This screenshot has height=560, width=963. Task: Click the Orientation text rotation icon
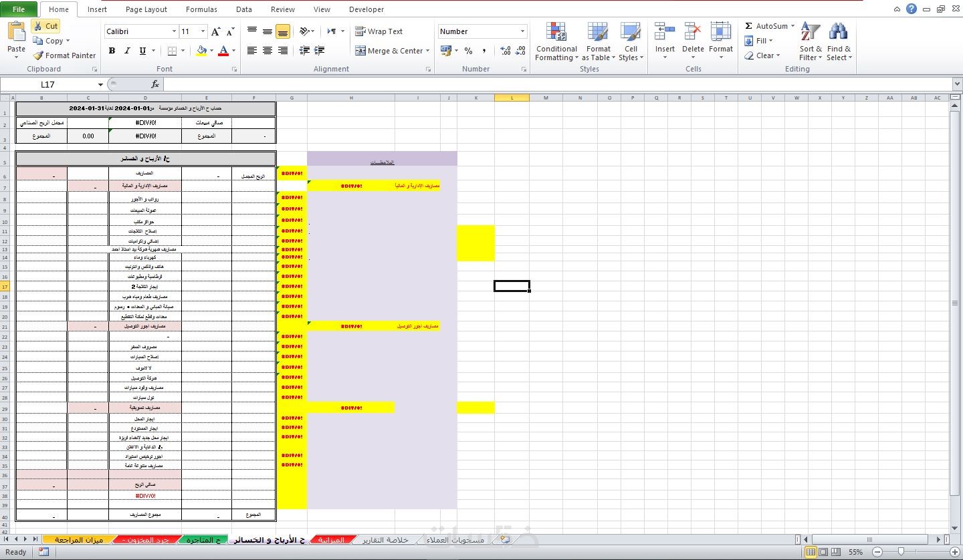(x=304, y=31)
